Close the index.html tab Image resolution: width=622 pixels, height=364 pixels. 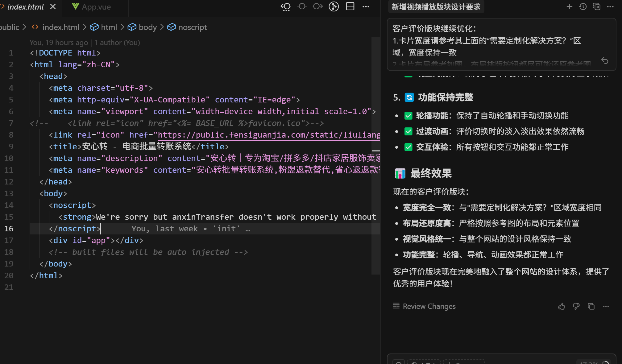pyautogui.click(x=53, y=6)
